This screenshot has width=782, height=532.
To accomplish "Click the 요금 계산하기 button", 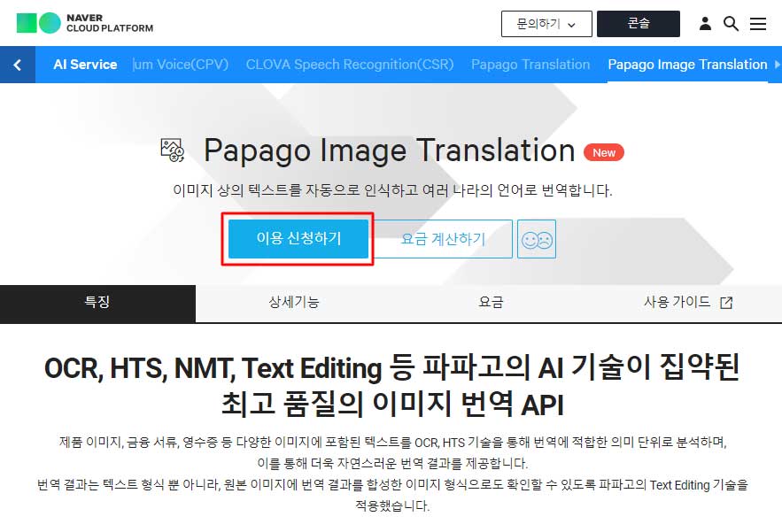I will (444, 239).
